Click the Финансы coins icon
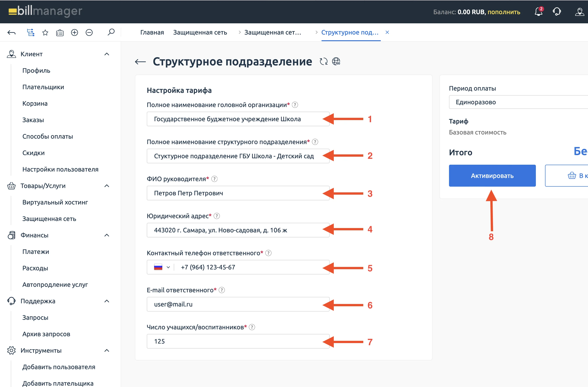This screenshot has width=588, height=387. [x=11, y=235]
